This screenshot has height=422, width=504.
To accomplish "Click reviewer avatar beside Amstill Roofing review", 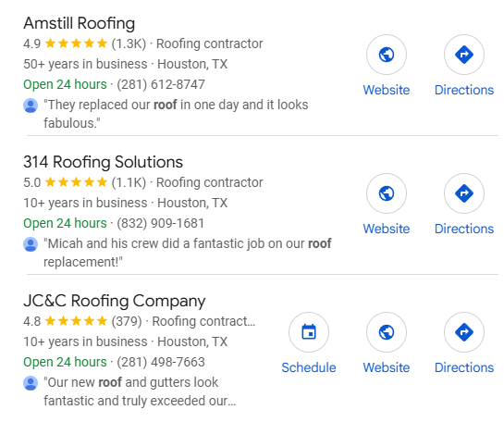I will [x=31, y=105].
